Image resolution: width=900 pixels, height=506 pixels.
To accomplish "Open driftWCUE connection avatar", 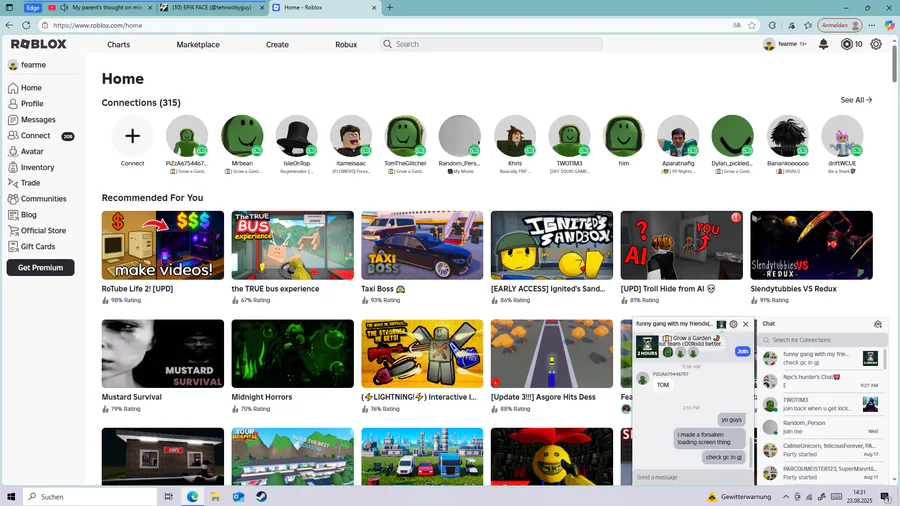I will tap(842, 136).
